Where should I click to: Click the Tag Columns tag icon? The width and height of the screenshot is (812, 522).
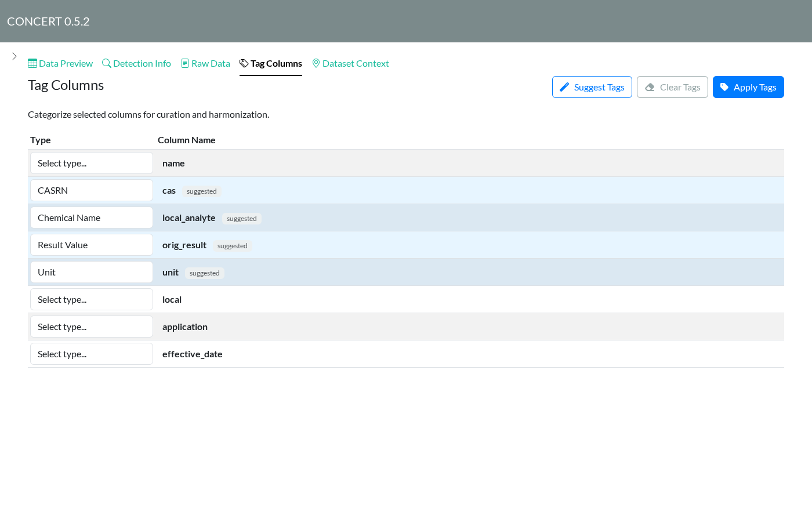pyautogui.click(x=244, y=63)
